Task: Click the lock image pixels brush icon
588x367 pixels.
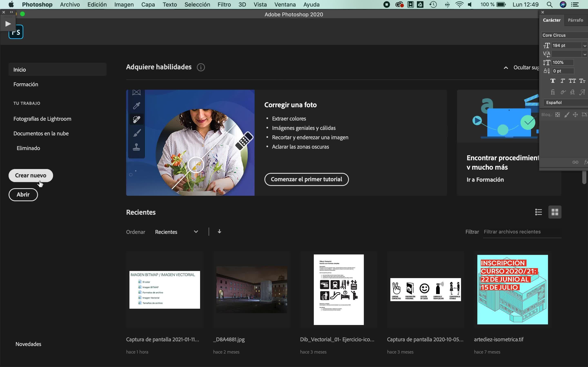Action: pos(566,115)
